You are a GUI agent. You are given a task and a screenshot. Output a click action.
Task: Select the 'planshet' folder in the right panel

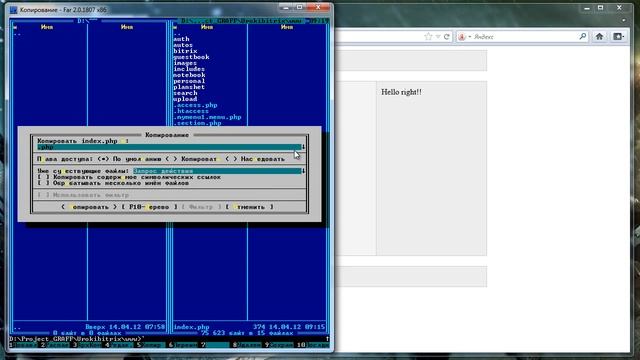[189, 87]
